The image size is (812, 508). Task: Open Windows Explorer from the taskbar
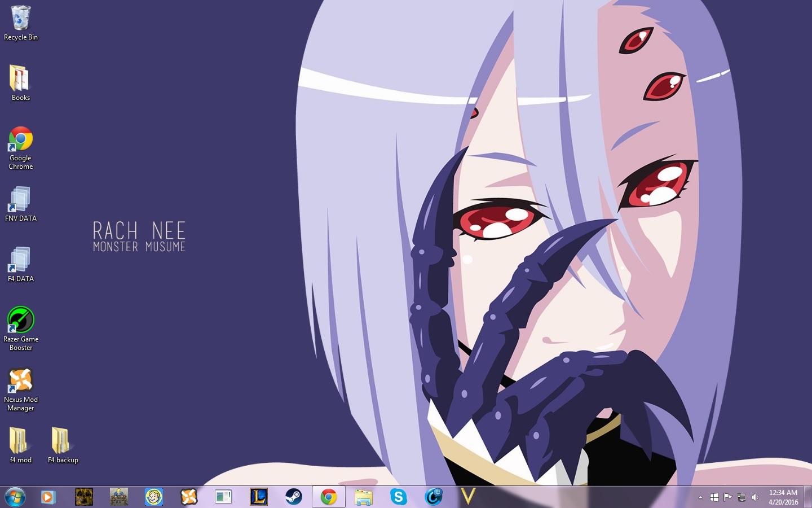click(x=364, y=497)
